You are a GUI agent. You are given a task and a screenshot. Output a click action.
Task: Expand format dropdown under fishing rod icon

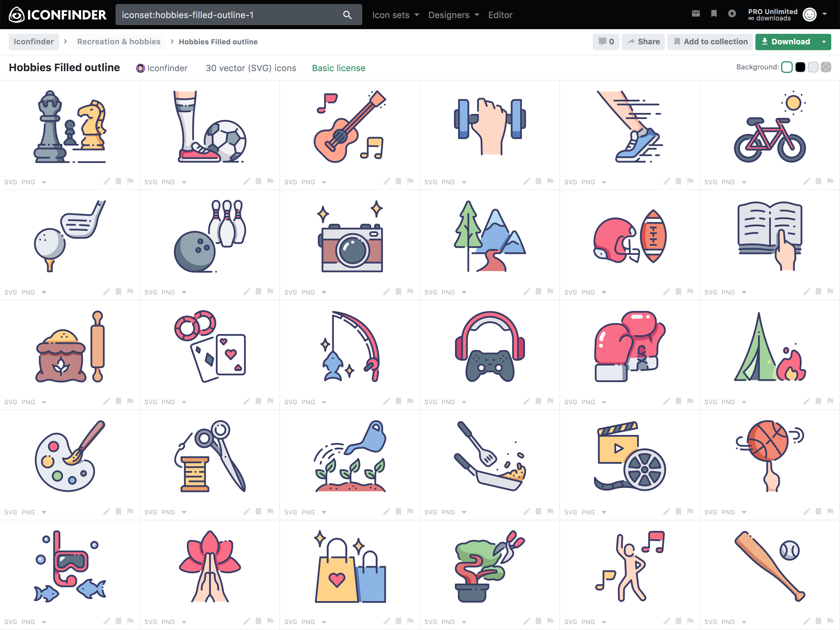point(324,402)
